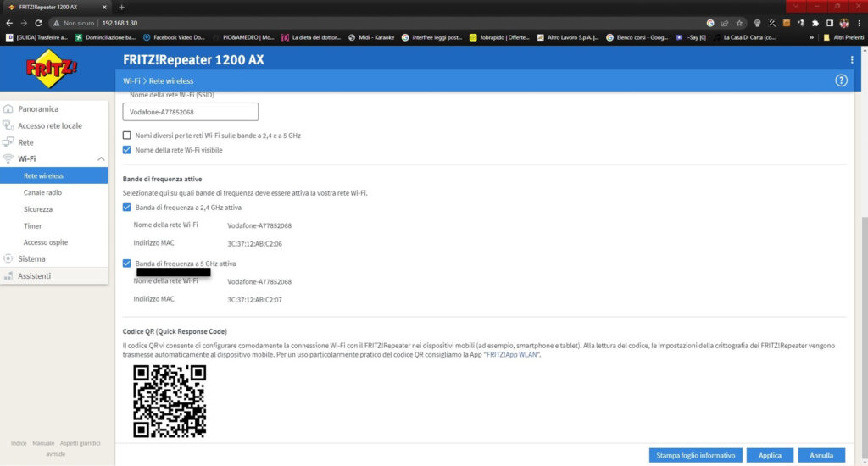Image resolution: width=868 pixels, height=466 pixels.
Task: Click the Wi-Fi signal icon in sidebar
Action: (8, 158)
